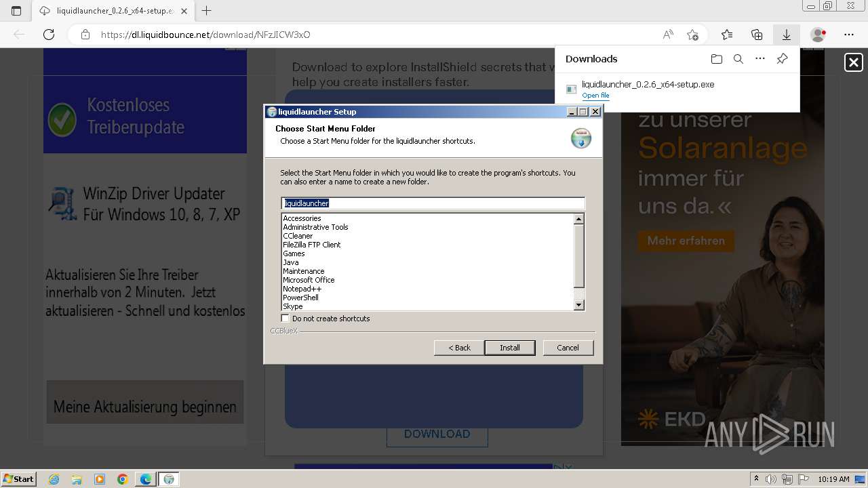868x488 pixels.
Task: Click the Start Menu folder name field
Action: click(433, 203)
